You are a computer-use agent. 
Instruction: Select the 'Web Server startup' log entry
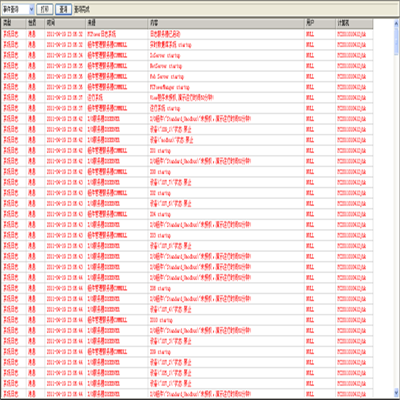point(187,77)
